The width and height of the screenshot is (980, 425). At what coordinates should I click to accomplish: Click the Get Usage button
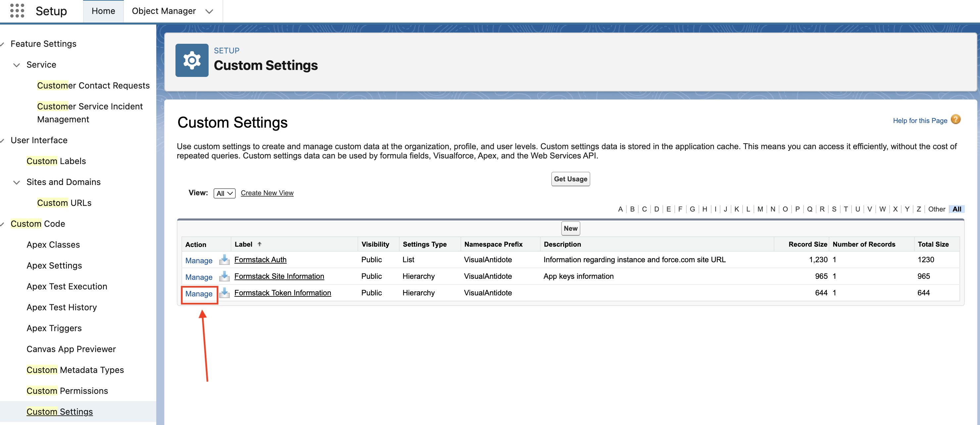(570, 179)
